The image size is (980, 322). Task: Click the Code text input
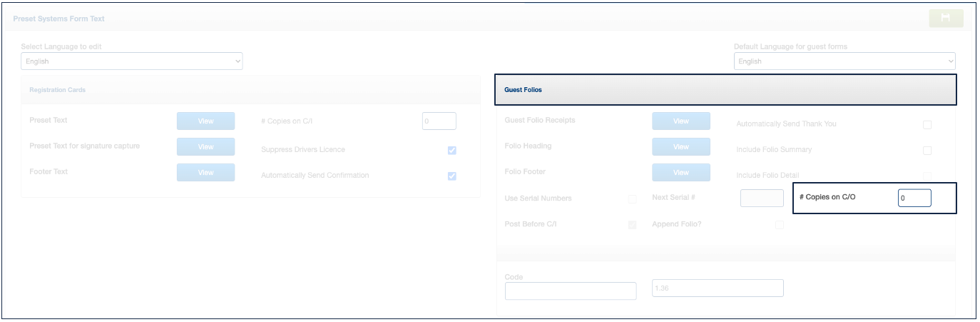coord(570,291)
